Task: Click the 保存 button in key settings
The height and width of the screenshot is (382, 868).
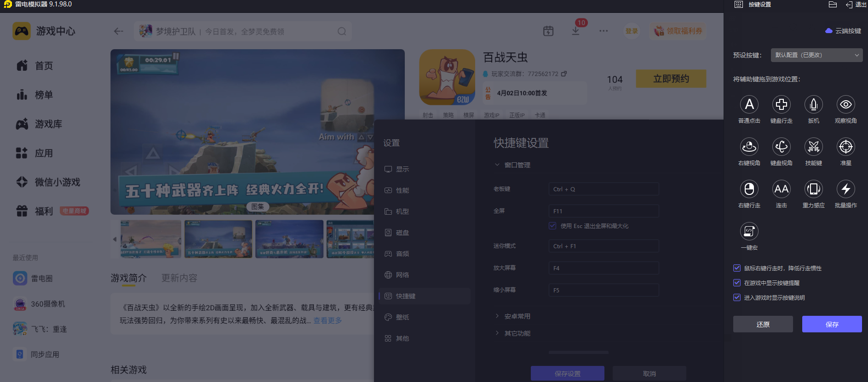Action: click(832, 324)
